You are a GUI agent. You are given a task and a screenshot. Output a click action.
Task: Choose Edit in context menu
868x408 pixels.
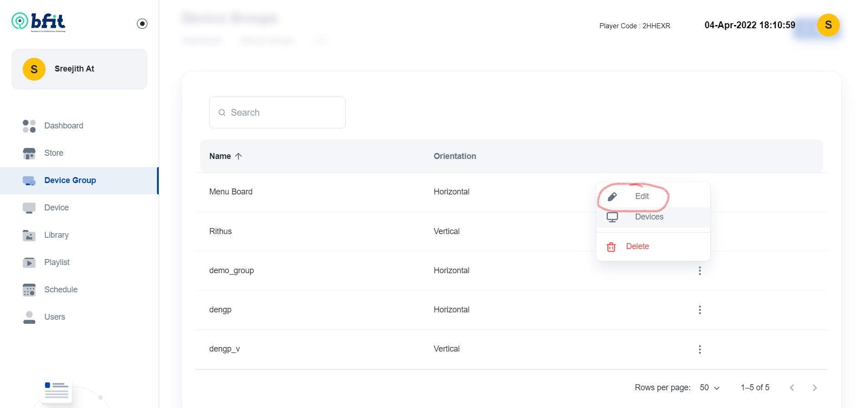[653, 196]
